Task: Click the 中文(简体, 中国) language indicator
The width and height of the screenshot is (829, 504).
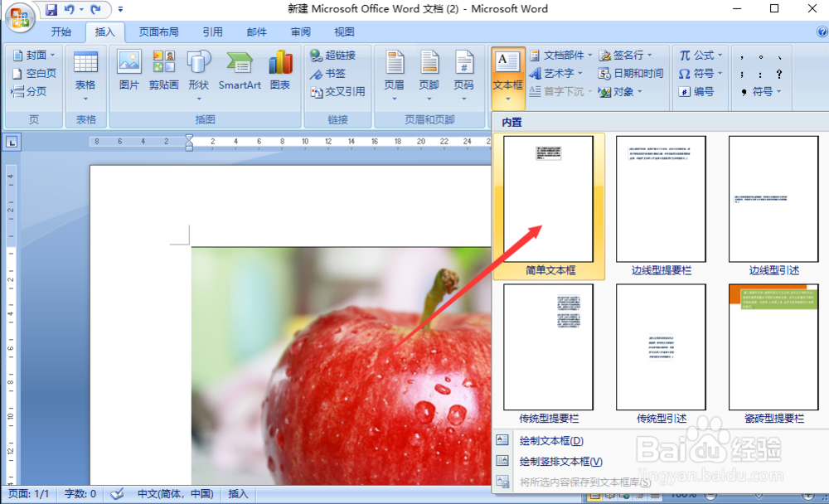Action: (x=176, y=494)
